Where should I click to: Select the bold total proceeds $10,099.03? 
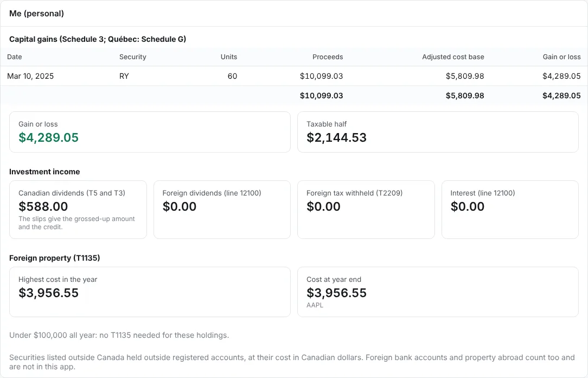coord(321,96)
